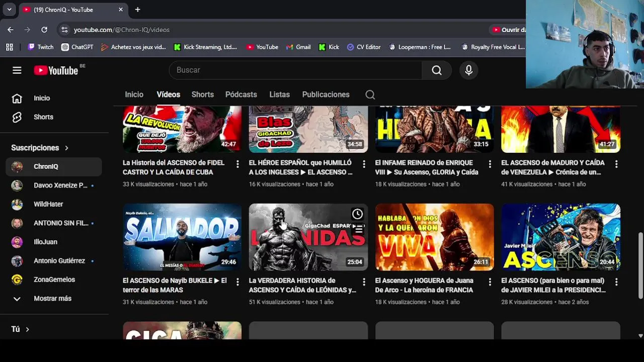Viewport: 644px width, 362px height.
Task: Open Royalty Free Vocal bookmark
Action: point(493,47)
